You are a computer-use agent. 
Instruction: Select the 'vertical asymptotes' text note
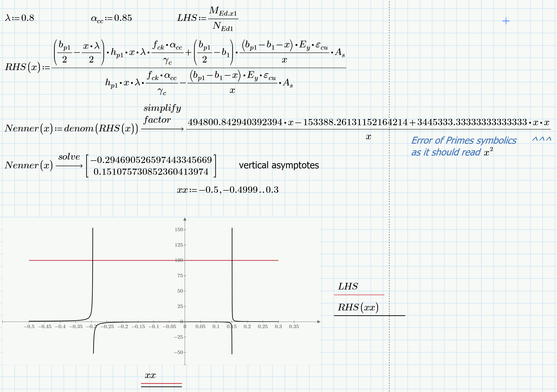(279, 166)
